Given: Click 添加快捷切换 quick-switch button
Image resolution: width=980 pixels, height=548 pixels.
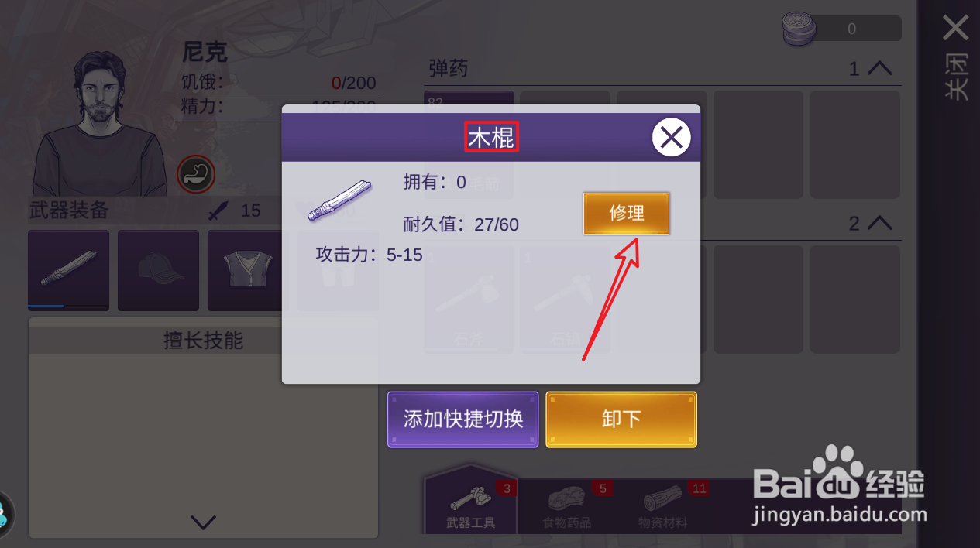Looking at the screenshot, I should [463, 420].
